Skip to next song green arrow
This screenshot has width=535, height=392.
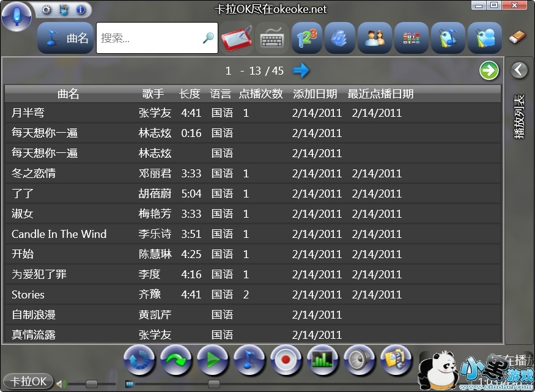[x=175, y=360]
